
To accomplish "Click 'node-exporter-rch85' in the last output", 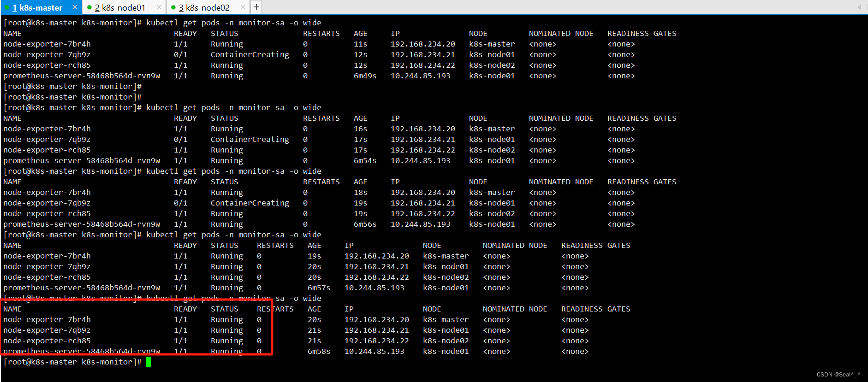I will (x=47, y=341).
